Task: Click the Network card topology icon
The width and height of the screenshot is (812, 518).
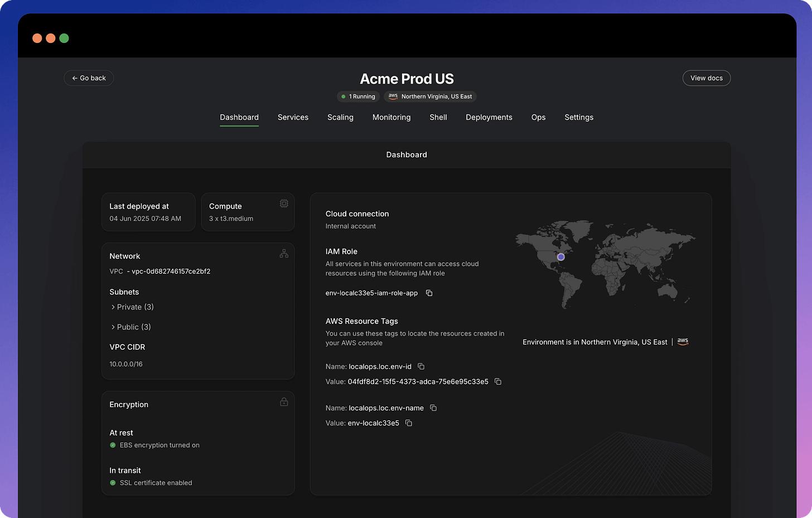Action: click(x=284, y=253)
